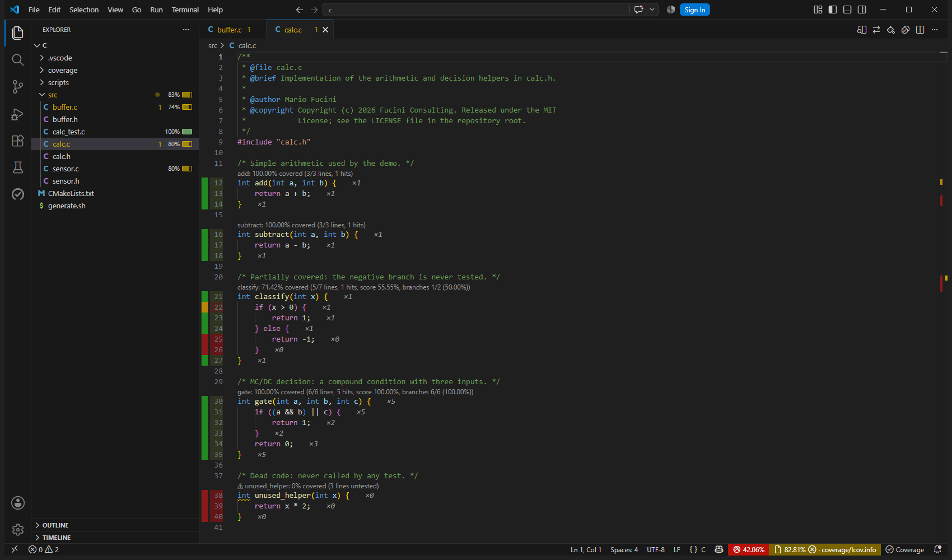Click the errors and warnings status item
Viewport: 952px width, 560px height.
click(x=44, y=550)
